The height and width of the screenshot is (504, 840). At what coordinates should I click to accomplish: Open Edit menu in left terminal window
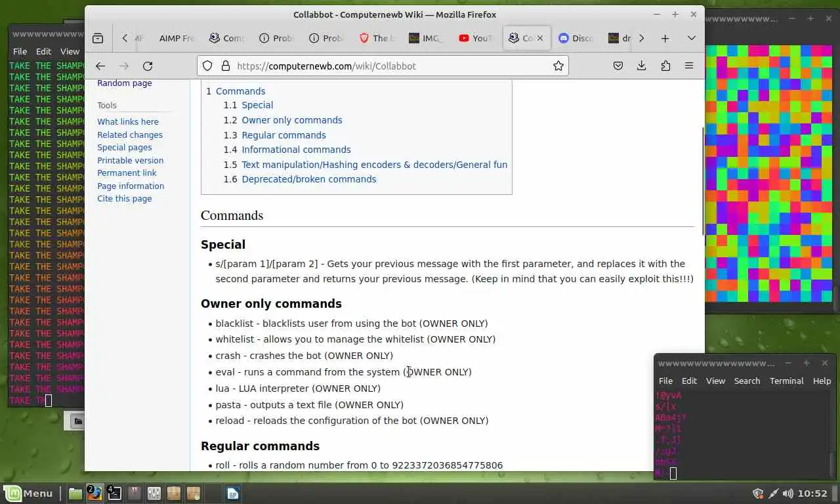43,51
